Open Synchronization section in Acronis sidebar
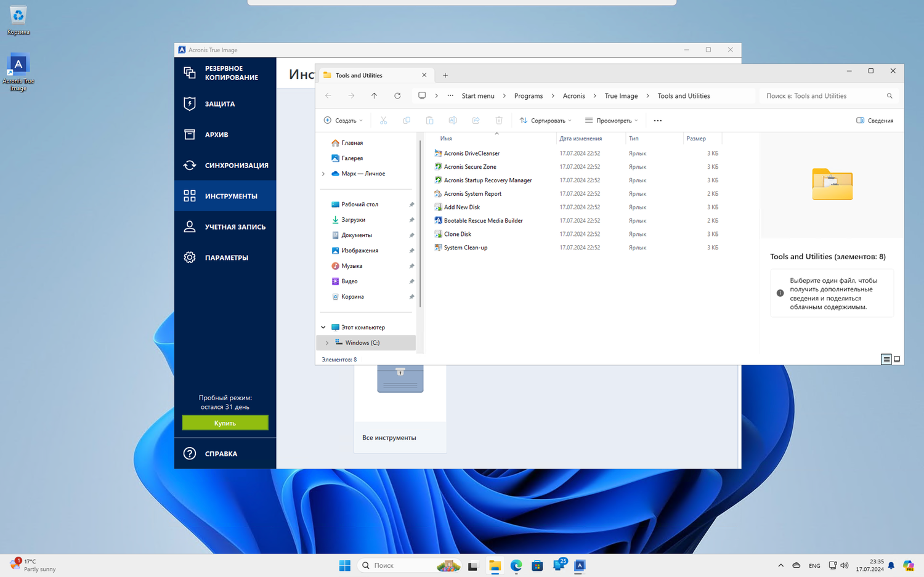 point(225,165)
